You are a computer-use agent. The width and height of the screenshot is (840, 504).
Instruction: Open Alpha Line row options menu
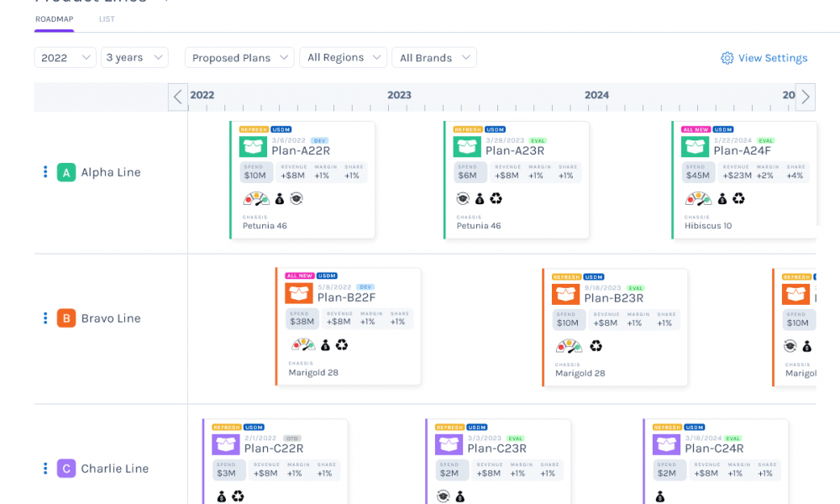(45, 172)
